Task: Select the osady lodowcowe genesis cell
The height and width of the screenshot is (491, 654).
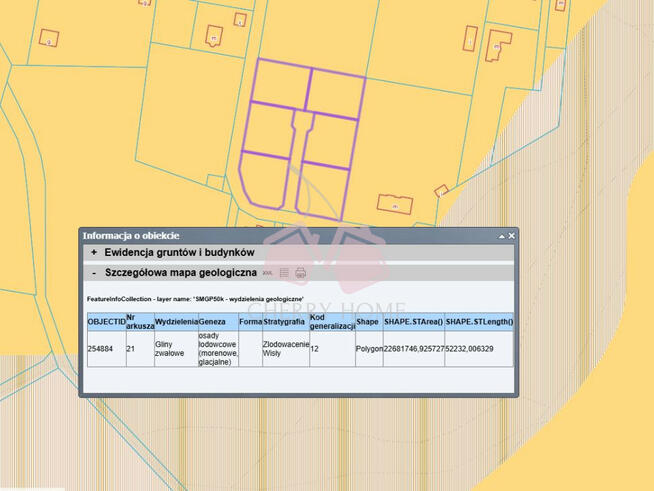Action: point(218,349)
